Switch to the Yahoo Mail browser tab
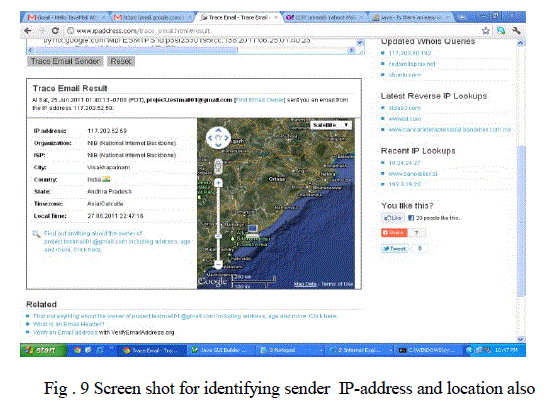The image size is (546, 404). click(324, 17)
